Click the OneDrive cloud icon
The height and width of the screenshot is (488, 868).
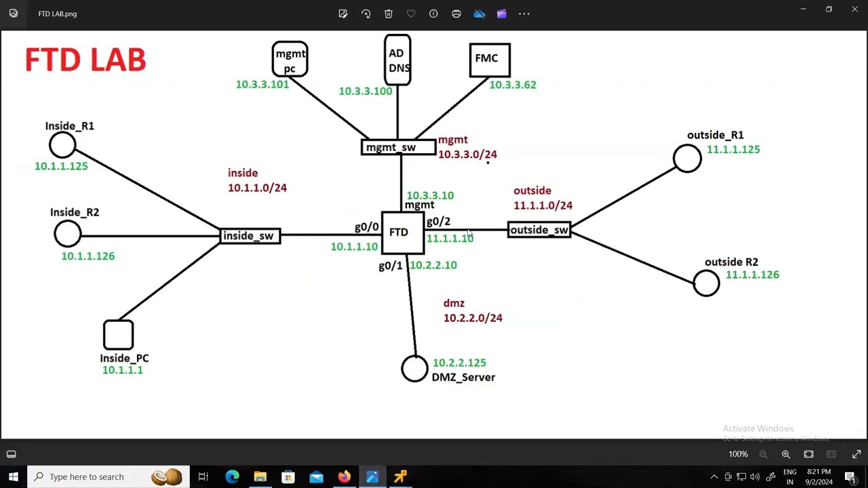point(479,14)
